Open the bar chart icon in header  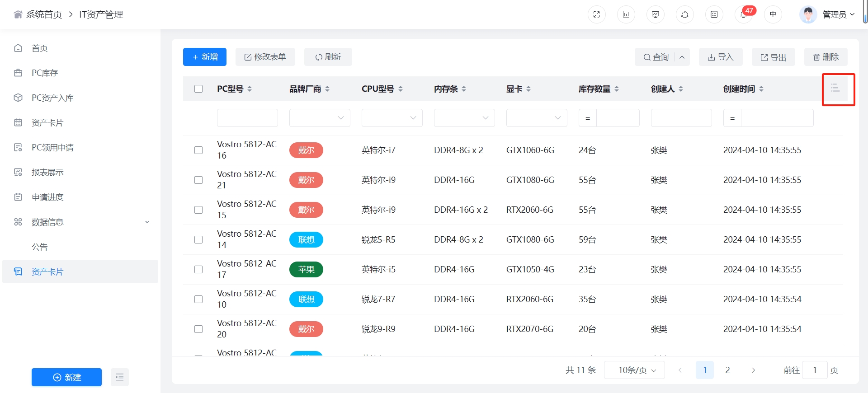(x=626, y=14)
